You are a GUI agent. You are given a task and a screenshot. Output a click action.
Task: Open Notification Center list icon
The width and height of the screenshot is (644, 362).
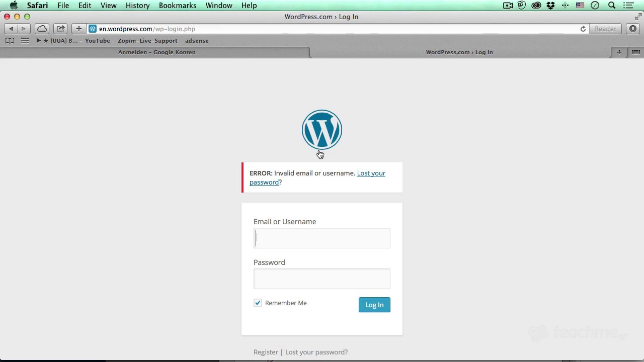(628, 6)
